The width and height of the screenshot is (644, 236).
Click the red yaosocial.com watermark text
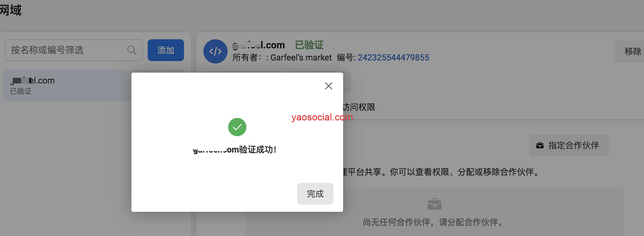322,117
